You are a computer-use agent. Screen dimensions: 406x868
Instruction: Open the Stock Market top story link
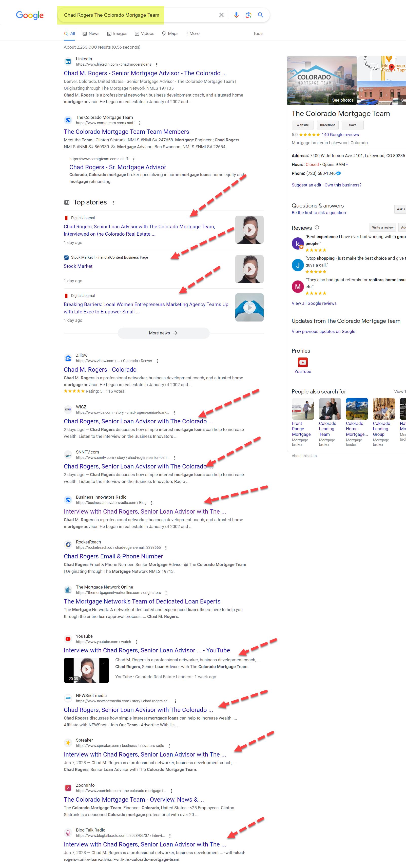(78, 266)
